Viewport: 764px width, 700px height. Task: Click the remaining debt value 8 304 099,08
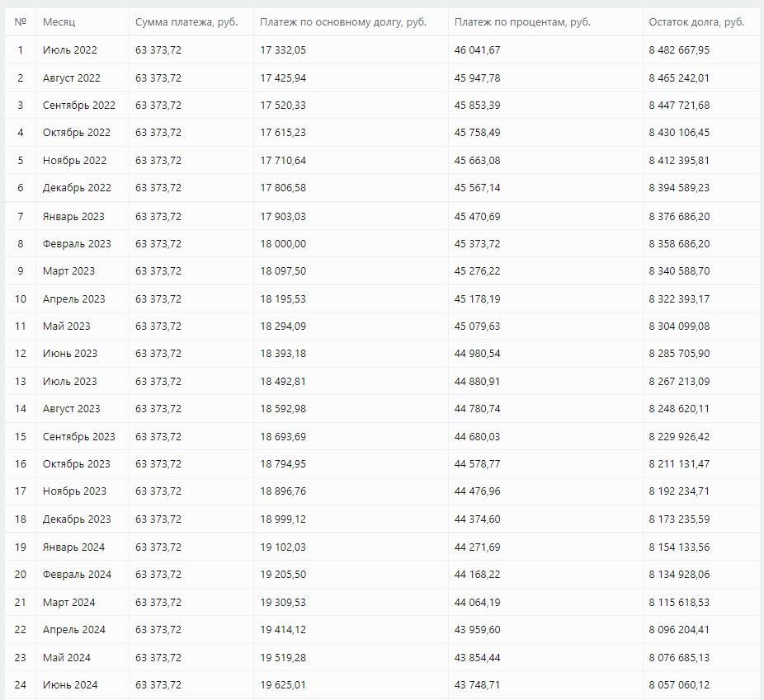coord(679,327)
